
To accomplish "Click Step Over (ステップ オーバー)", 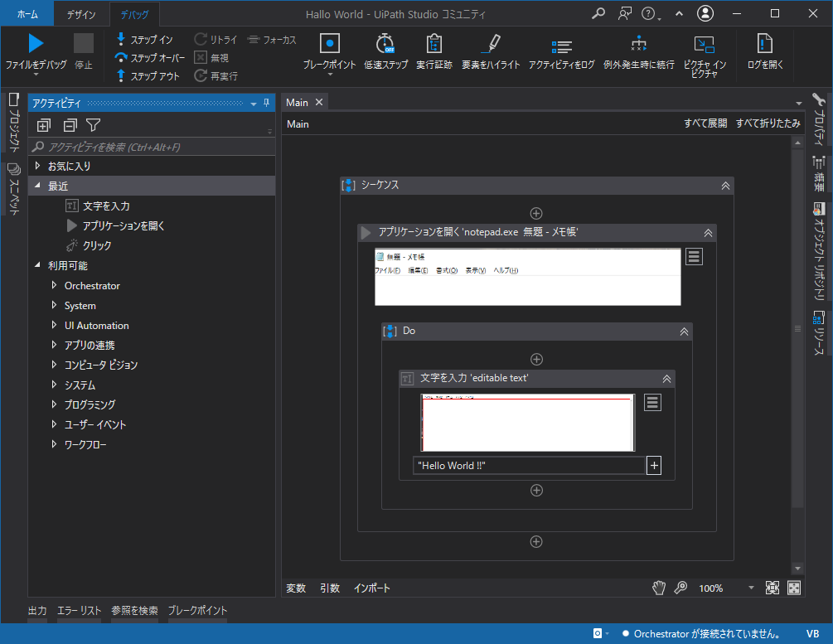I will (x=150, y=57).
